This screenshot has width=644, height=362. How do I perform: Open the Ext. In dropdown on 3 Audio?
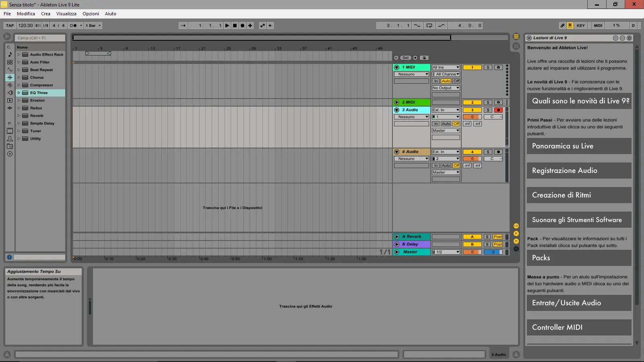(446, 110)
